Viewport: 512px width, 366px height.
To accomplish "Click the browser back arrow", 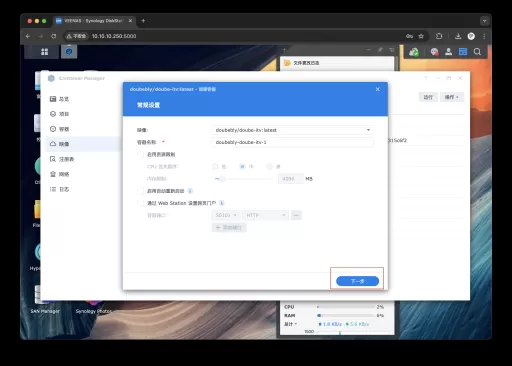I will point(28,36).
